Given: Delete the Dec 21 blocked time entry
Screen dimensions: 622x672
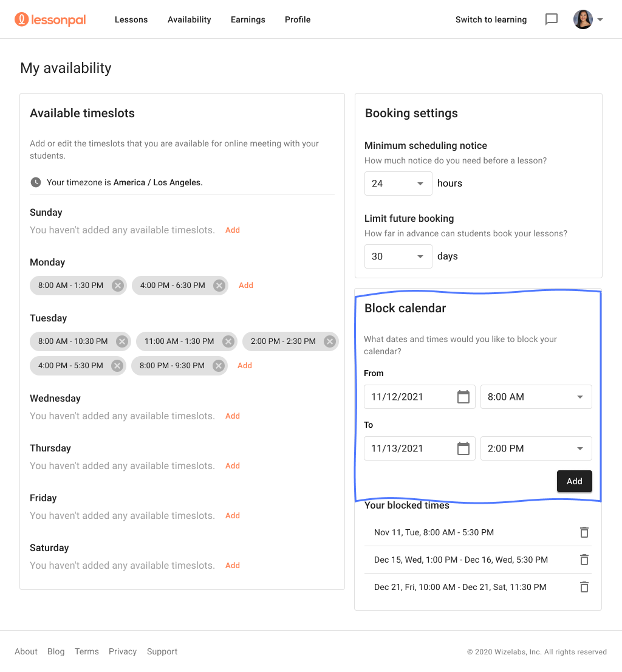Looking at the screenshot, I should point(584,587).
